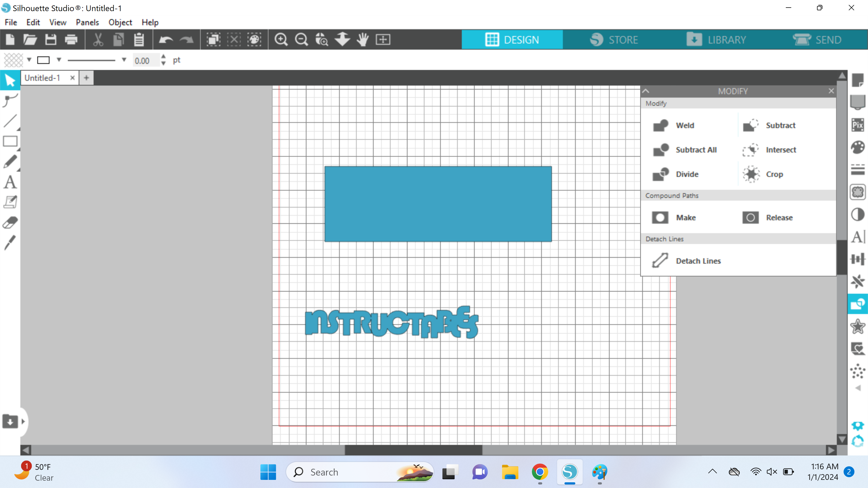
Task: Open the Edit menu
Action: 33,22
